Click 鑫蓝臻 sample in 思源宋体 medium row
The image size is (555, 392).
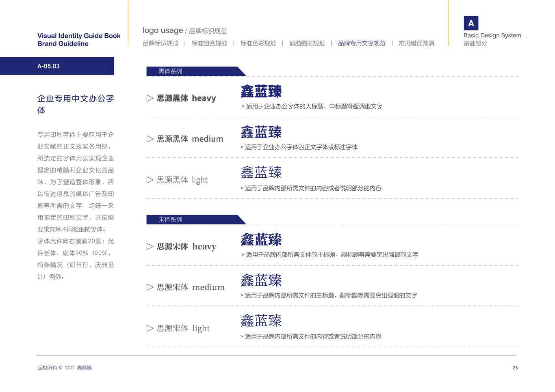(261, 280)
